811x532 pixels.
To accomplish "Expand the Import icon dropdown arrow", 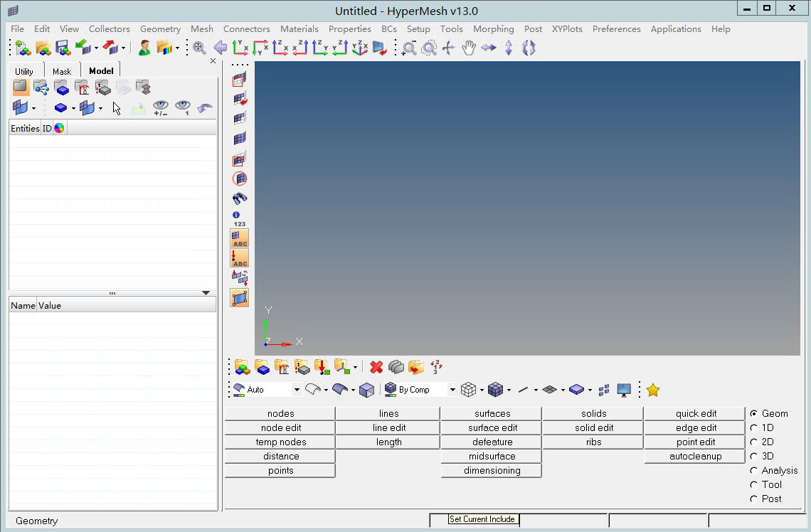I will pyautogui.click(x=96, y=48).
